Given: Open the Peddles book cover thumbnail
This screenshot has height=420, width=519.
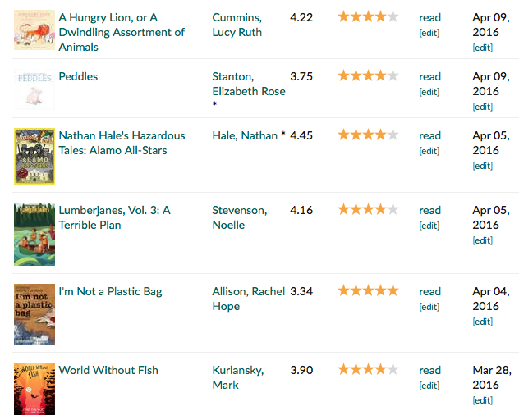Looking at the screenshot, I should click(x=34, y=89).
